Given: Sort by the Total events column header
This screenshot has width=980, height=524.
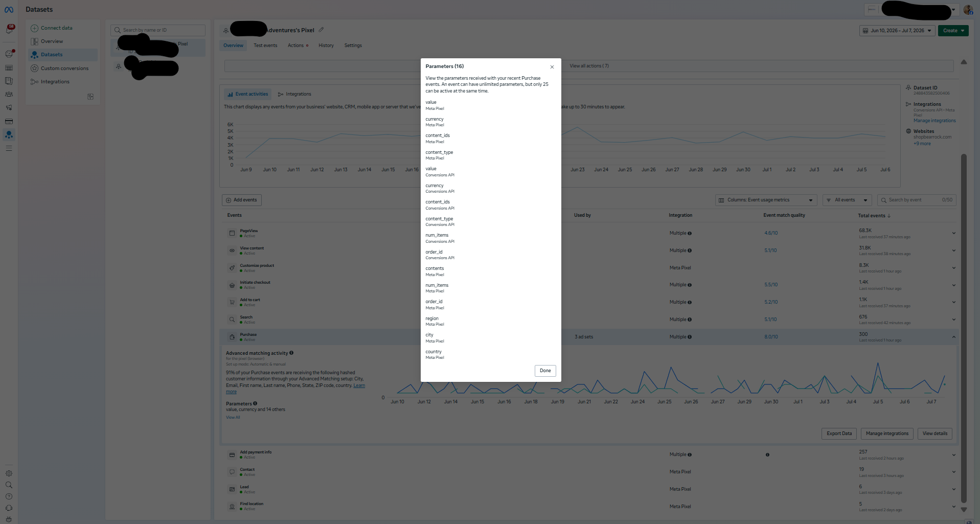Looking at the screenshot, I should tap(874, 216).
